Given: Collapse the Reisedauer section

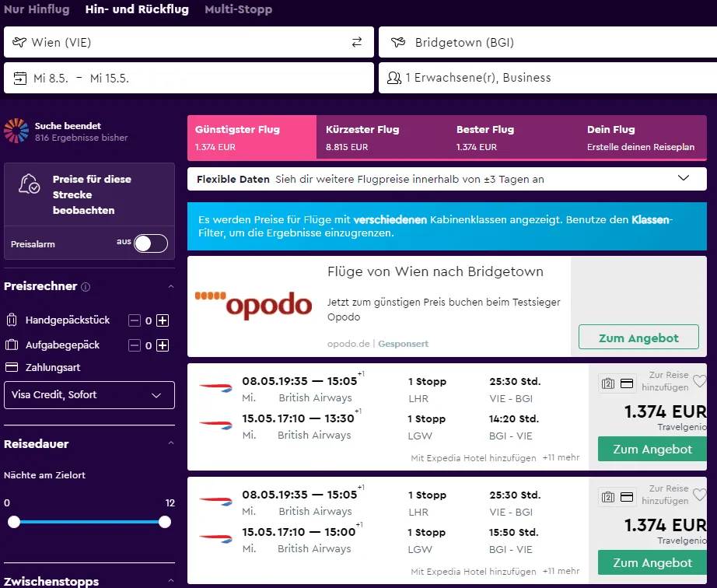Looking at the screenshot, I should click(x=171, y=444).
